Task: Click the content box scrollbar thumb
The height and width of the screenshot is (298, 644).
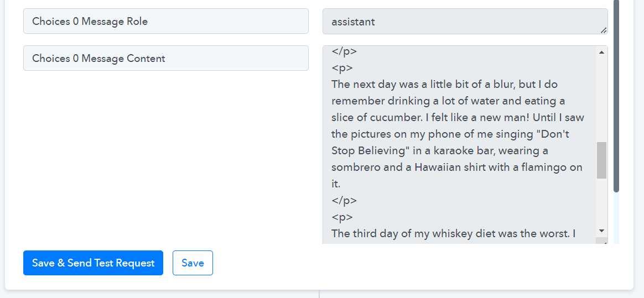Action: tap(601, 160)
